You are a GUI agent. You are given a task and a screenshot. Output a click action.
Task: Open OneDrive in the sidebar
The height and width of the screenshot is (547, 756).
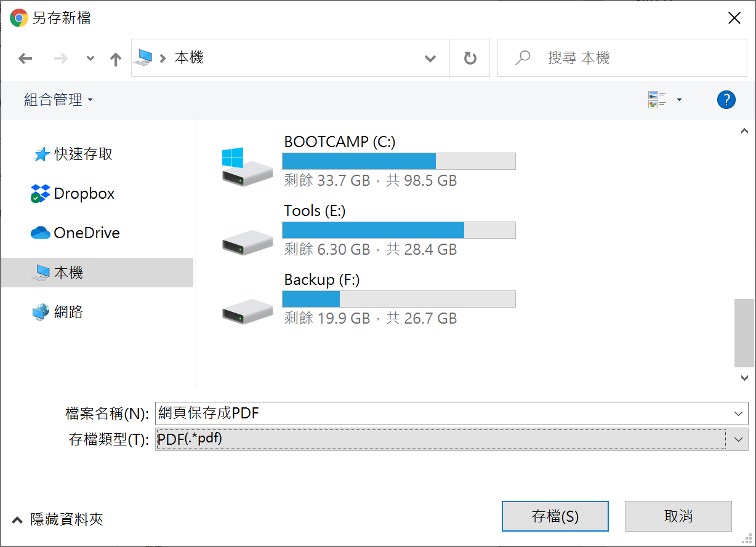pos(86,233)
